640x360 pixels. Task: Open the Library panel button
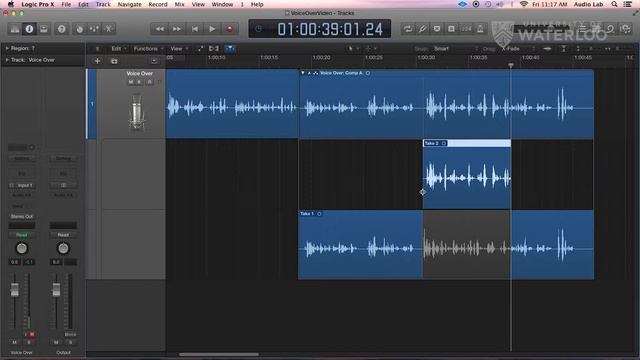(15, 29)
